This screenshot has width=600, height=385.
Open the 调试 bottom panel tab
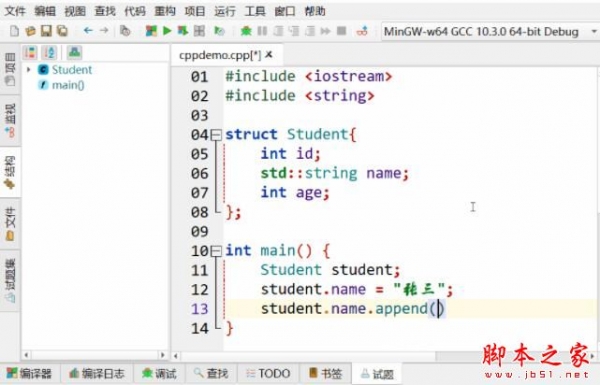(159, 374)
